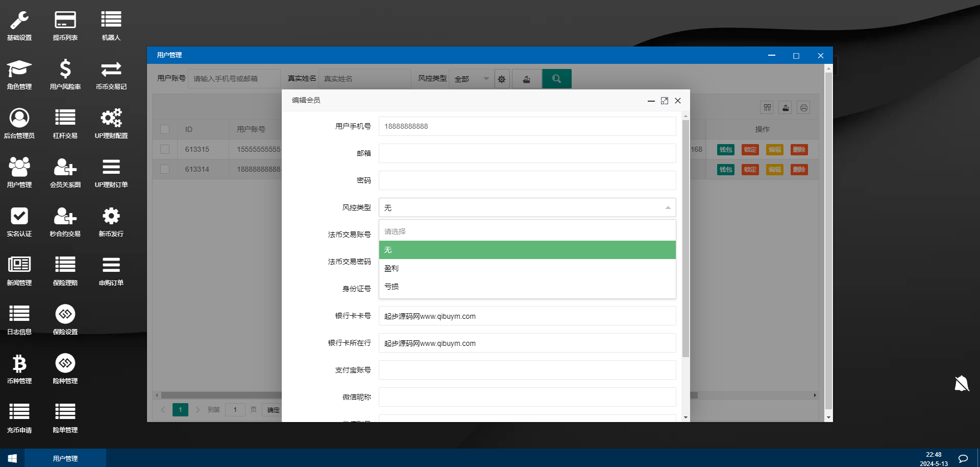Check the row checkbox for ID 613314
This screenshot has width=980, height=467.
(165, 169)
